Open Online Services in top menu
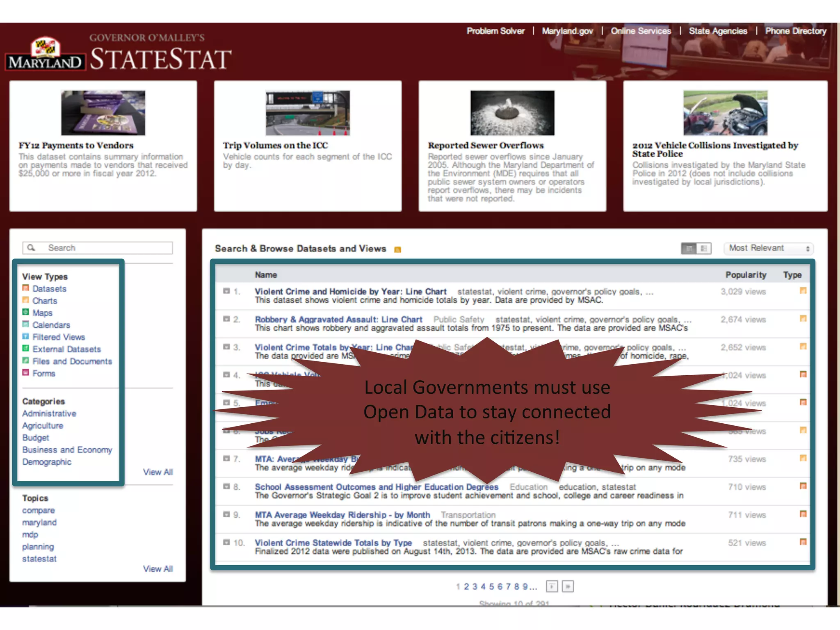 (641, 31)
